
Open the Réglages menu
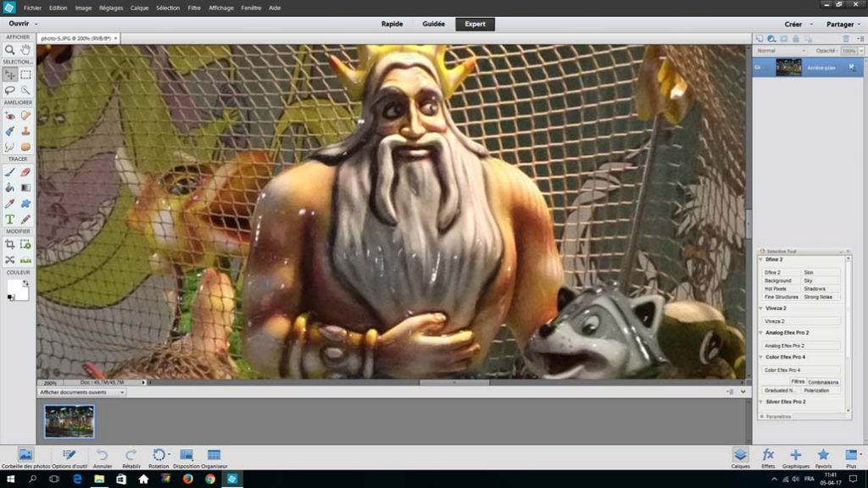click(111, 8)
